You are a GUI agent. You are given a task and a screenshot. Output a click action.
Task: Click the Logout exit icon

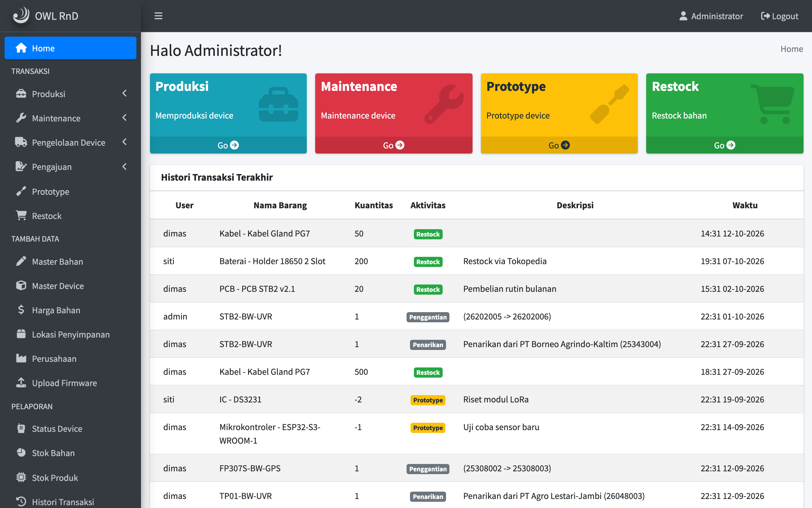(x=765, y=16)
